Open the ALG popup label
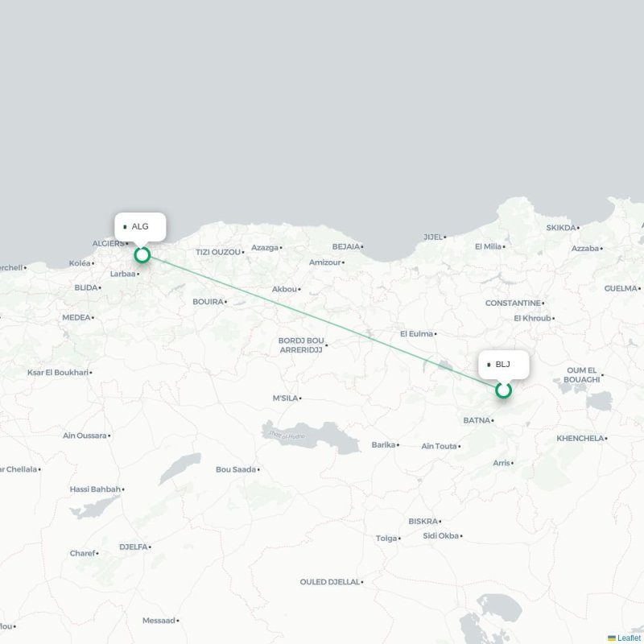The image size is (644, 644). [140, 227]
